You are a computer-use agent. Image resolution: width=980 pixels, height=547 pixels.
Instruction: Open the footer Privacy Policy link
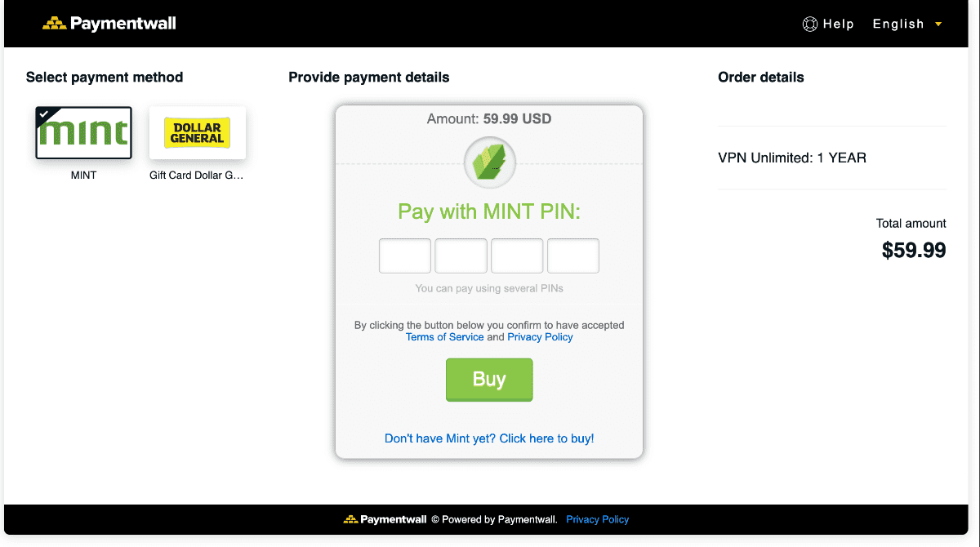598,519
